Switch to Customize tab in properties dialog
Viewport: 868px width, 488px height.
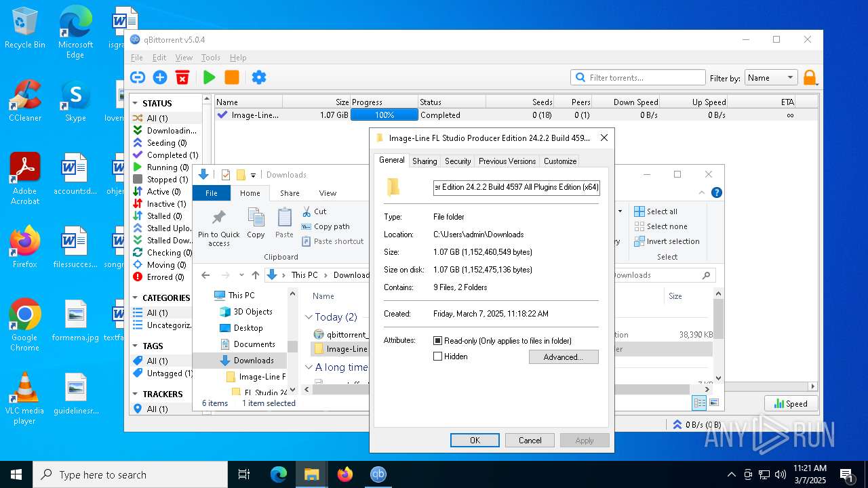[560, 161]
